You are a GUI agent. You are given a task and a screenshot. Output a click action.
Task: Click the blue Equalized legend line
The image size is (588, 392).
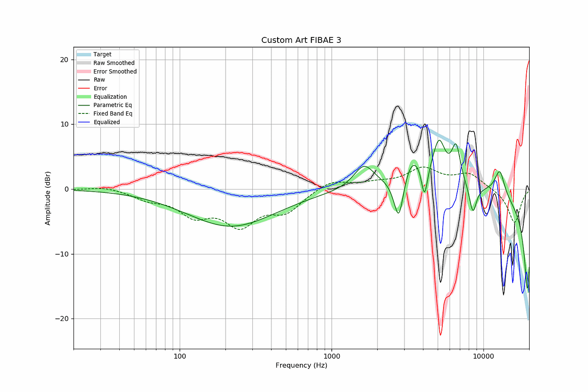(x=84, y=122)
